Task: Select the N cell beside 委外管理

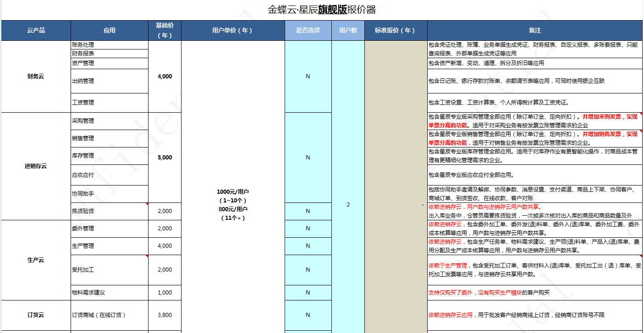Action: click(x=308, y=229)
